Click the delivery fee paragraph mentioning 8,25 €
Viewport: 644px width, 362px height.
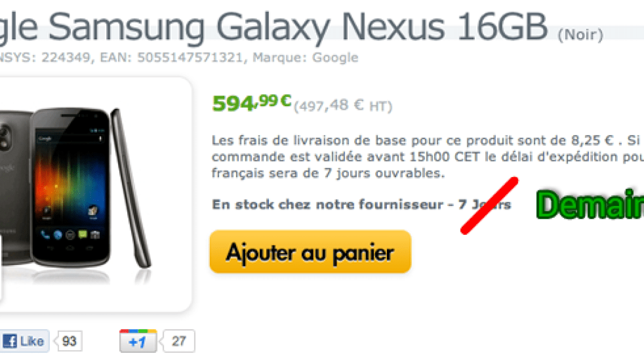pyautogui.click(x=428, y=158)
